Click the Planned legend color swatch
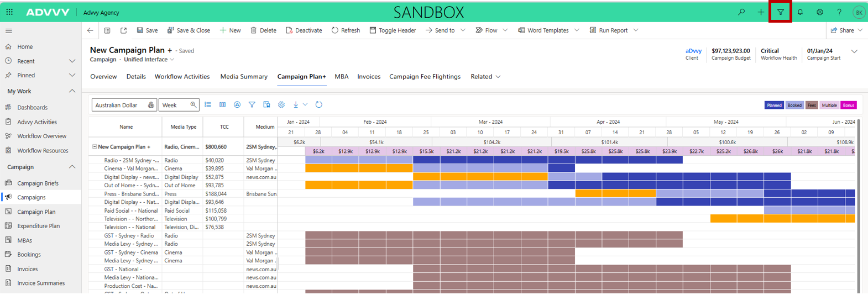Image resolution: width=868 pixels, height=295 pixels. (x=774, y=105)
